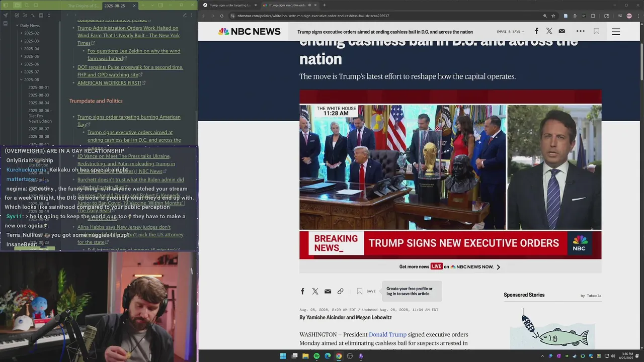Add a new Obsidian tab
Screen dimensions: 644x362
point(143,6)
